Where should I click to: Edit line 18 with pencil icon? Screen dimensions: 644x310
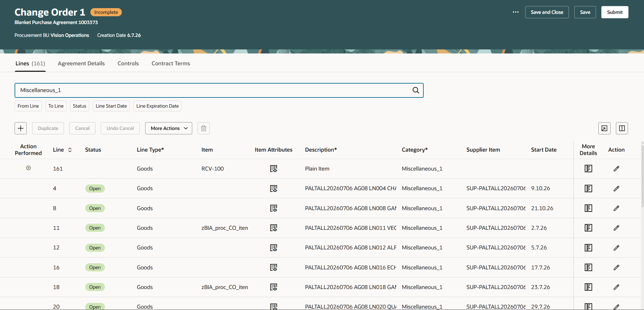616,287
